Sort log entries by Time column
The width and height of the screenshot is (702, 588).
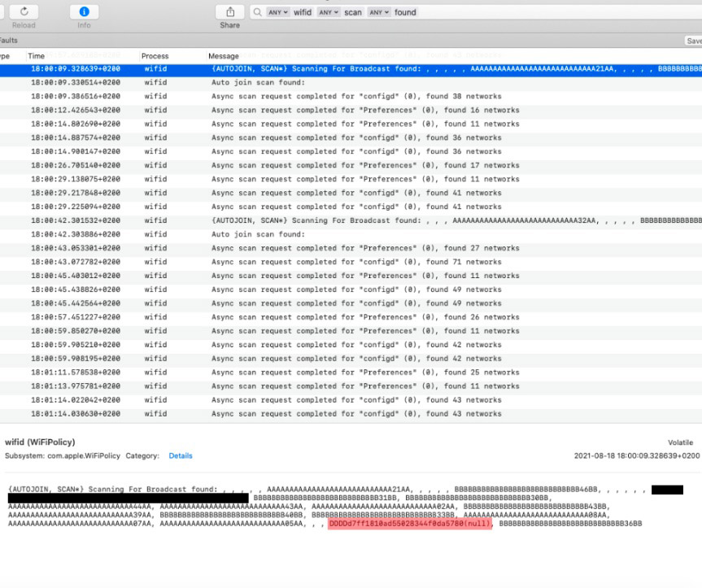[37, 56]
